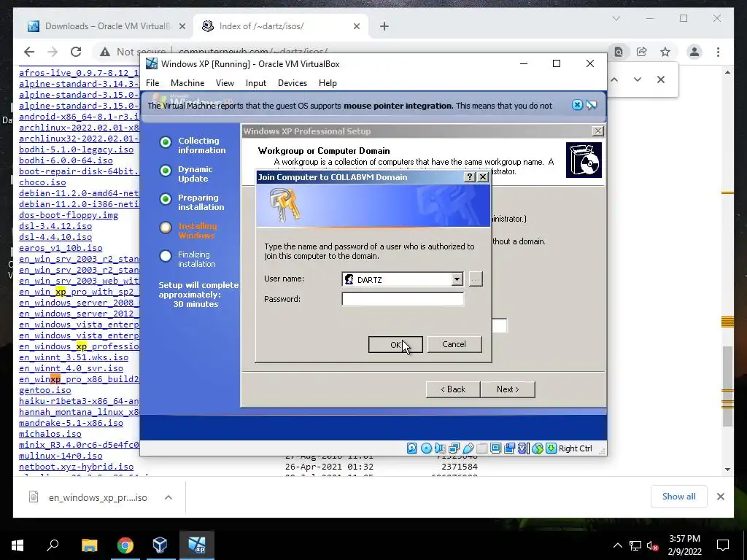Click the Back button in XP Setup
Image resolution: width=747 pixels, height=560 pixels.
(x=452, y=389)
